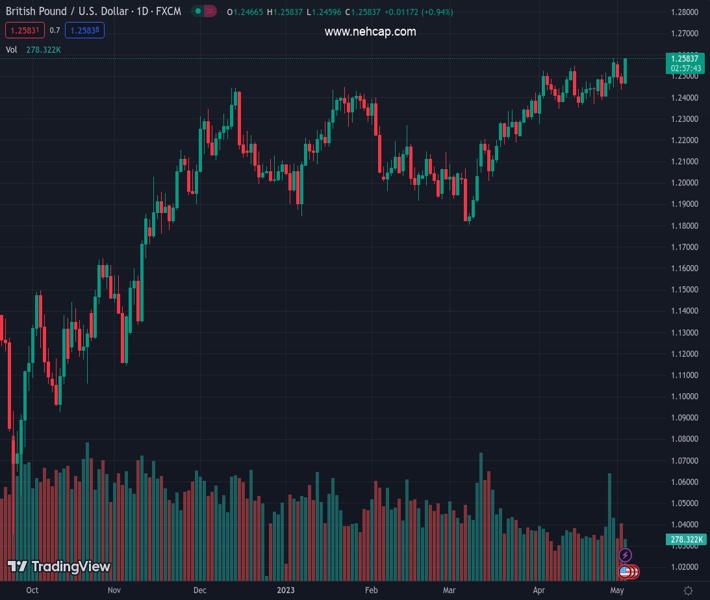This screenshot has width=710, height=600.
Task: Click the May label on the time axis
Action: 616,591
